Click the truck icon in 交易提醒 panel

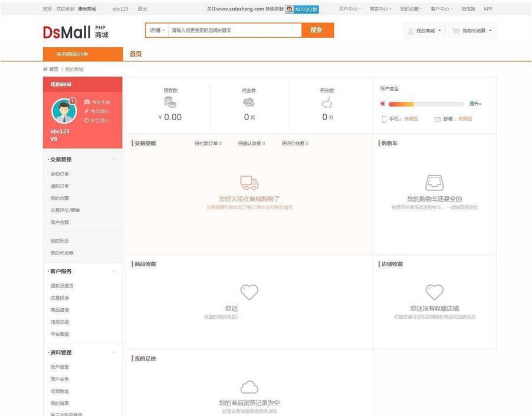(x=248, y=183)
